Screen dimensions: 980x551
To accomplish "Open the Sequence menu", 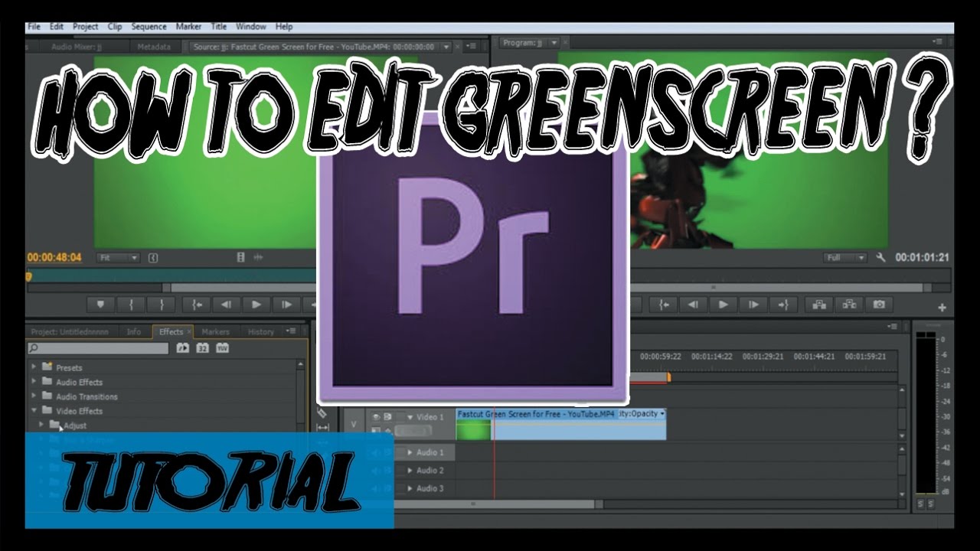I will 149,27.
